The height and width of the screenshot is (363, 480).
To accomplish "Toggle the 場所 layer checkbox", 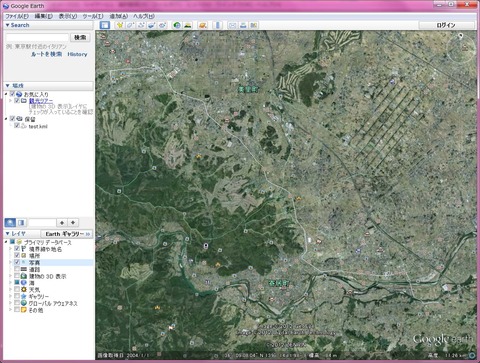I will [17, 255].
